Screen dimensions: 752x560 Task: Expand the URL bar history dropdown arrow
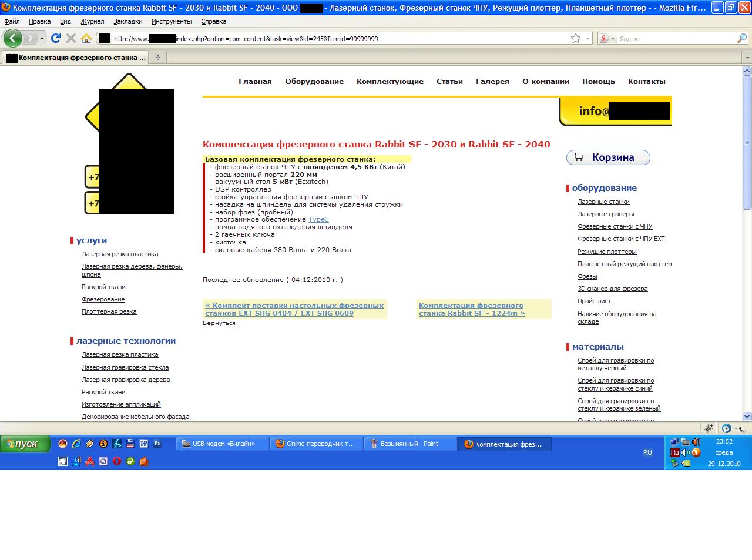click(x=588, y=38)
